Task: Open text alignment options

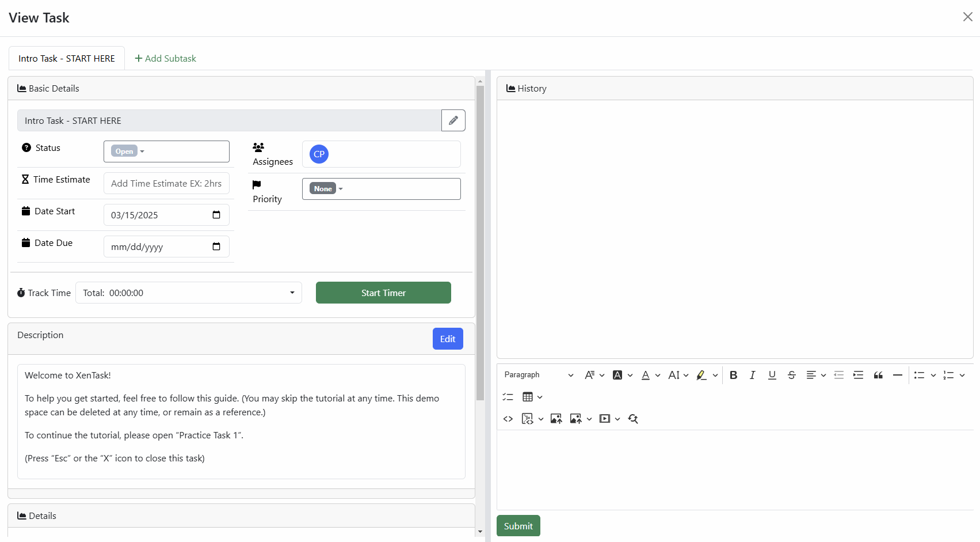Action: click(816, 375)
